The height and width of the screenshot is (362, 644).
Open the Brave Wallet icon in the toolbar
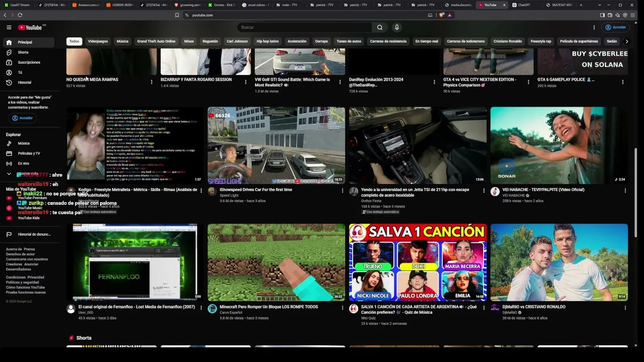[x=610, y=15]
